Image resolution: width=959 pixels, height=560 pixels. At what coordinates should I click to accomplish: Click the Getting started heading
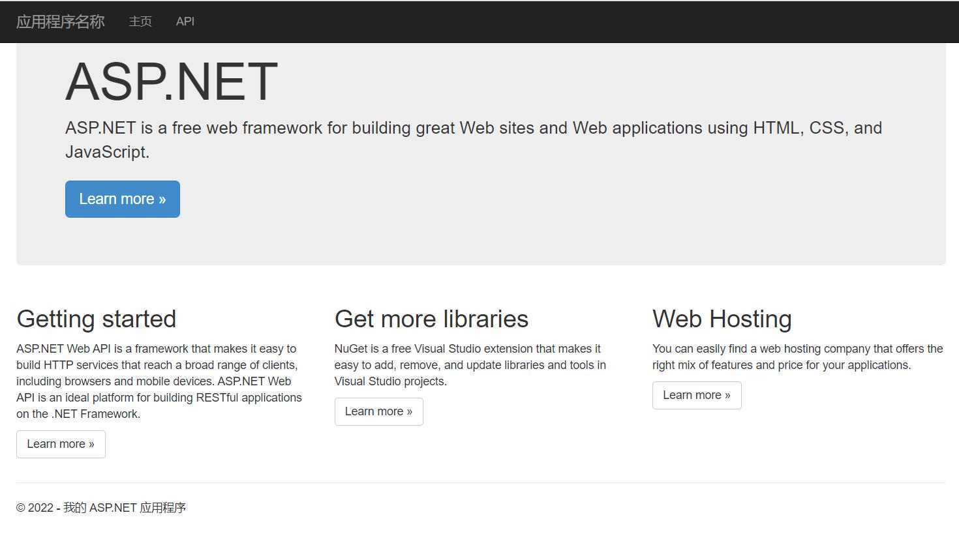97,319
